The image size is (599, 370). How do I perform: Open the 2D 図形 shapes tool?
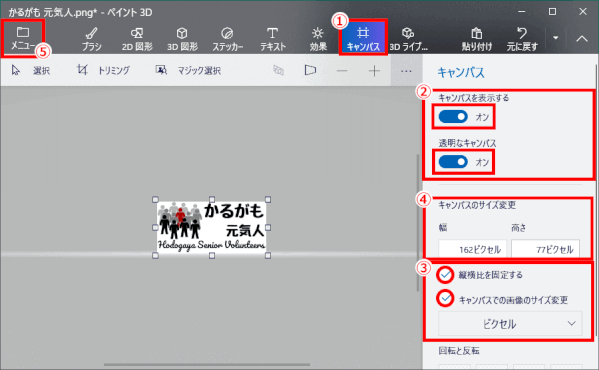[137, 39]
